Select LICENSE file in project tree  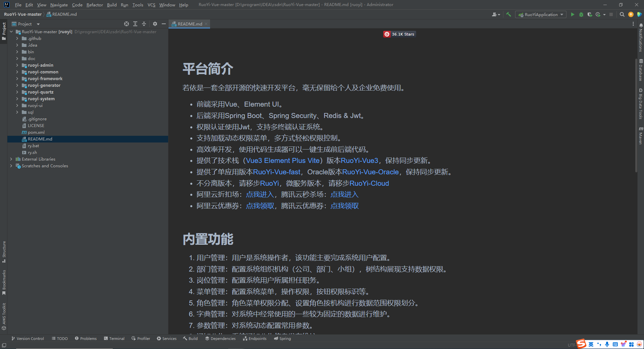click(x=36, y=125)
